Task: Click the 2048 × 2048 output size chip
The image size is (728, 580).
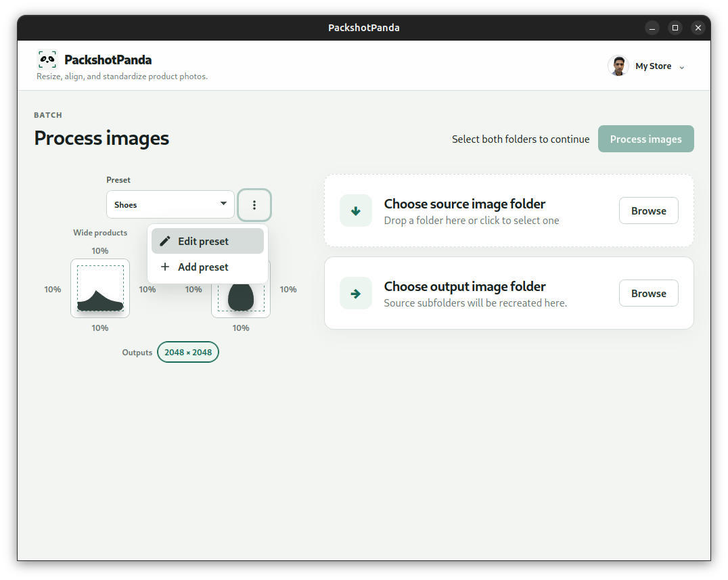Action: pos(188,353)
